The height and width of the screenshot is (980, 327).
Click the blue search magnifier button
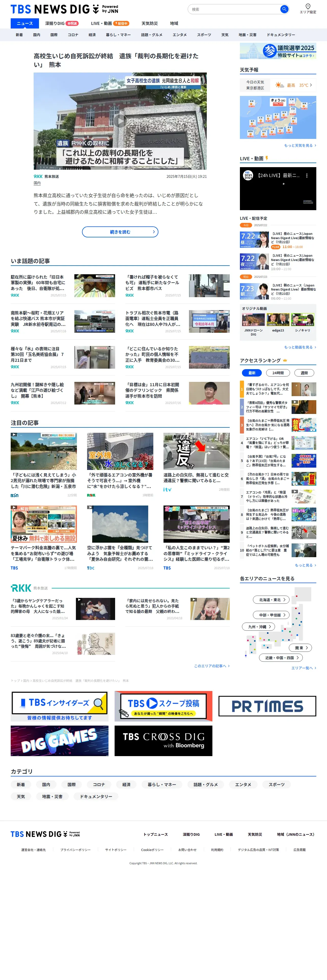point(284,9)
